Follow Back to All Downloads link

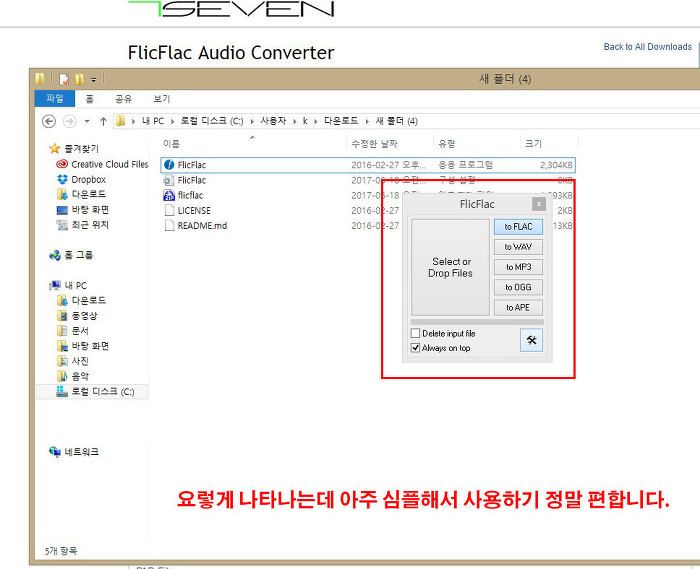click(x=647, y=46)
